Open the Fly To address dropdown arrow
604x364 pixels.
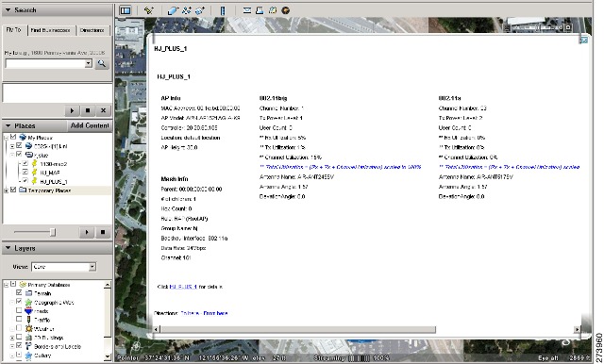(89, 63)
